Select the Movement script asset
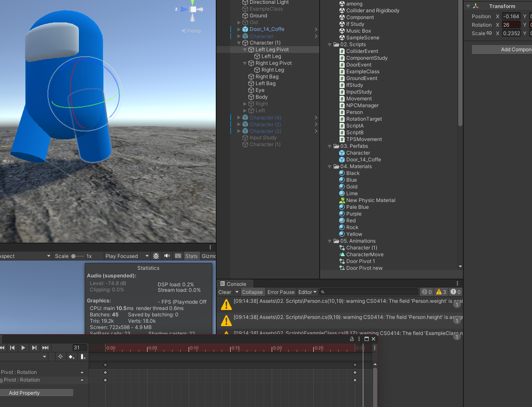The image size is (532, 407). coord(359,99)
